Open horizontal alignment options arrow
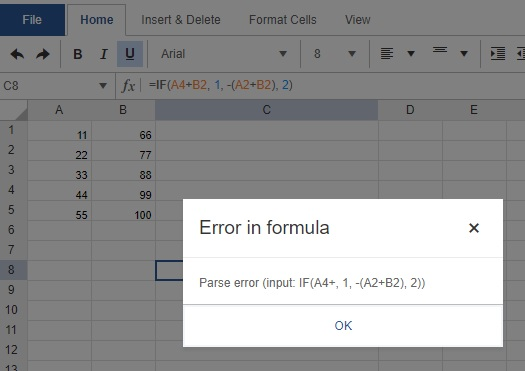Image resolution: width=525 pixels, height=371 pixels. 411,54
